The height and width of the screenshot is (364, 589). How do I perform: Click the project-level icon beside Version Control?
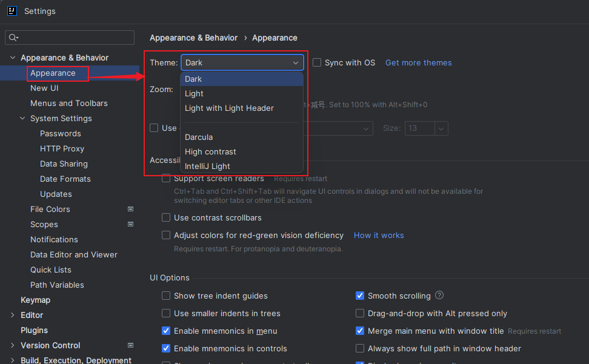(x=130, y=345)
